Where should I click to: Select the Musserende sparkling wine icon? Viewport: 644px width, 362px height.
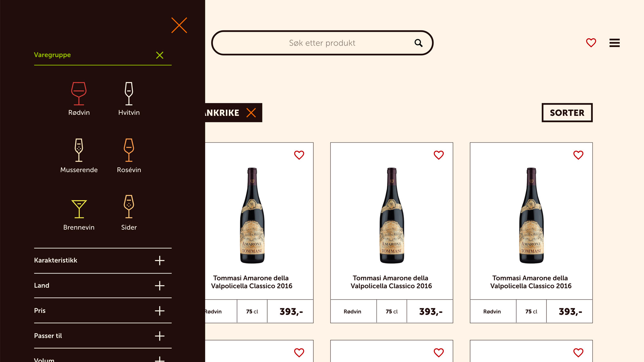click(79, 150)
